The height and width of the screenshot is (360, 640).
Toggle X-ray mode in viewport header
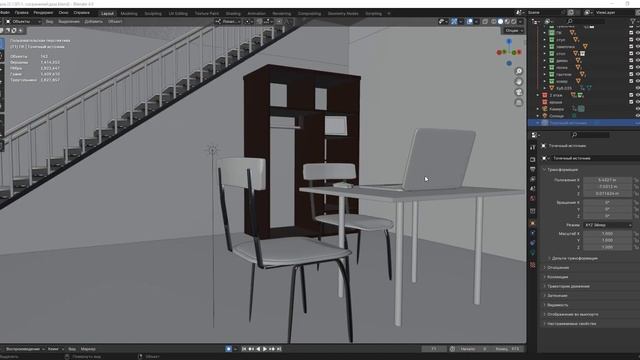tap(485, 22)
